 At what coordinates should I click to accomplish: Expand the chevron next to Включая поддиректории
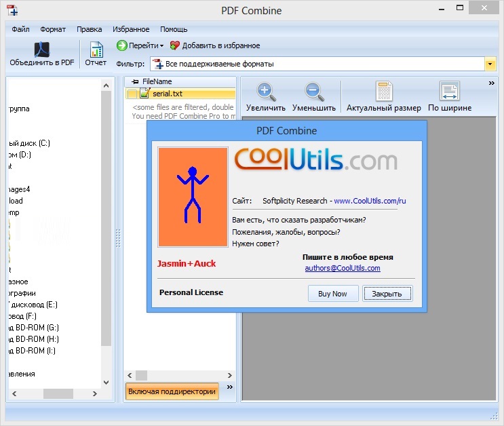(229, 387)
